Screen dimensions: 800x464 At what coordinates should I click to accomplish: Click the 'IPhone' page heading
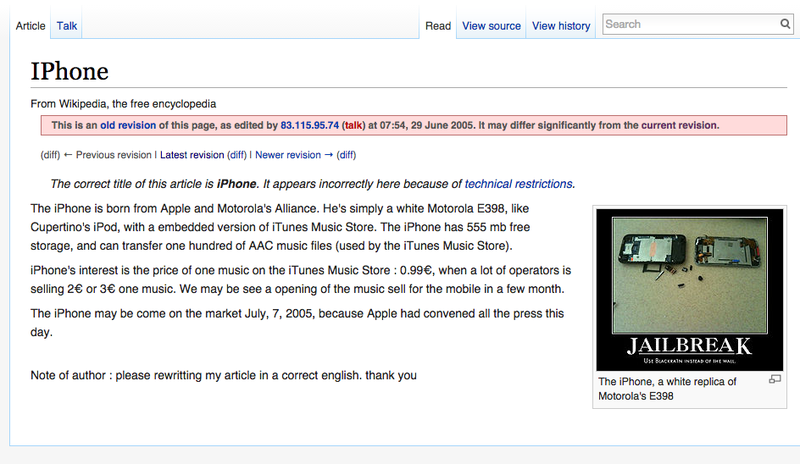click(x=69, y=71)
